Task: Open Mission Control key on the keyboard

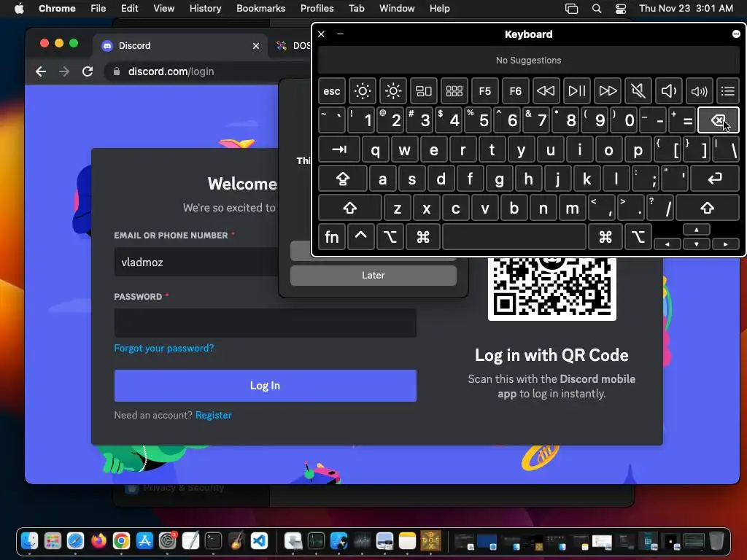Action: pyautogui.click(x=424, y=91)
